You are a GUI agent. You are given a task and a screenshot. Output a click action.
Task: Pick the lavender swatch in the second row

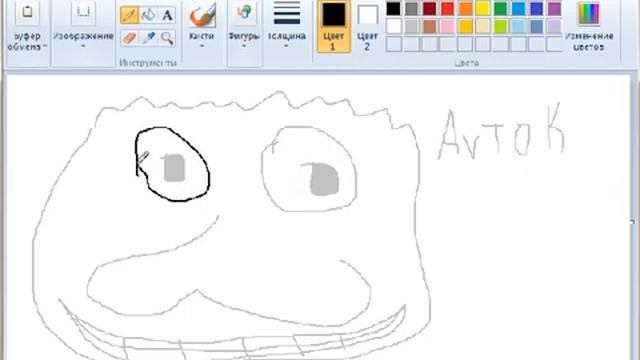coord(554,27)
